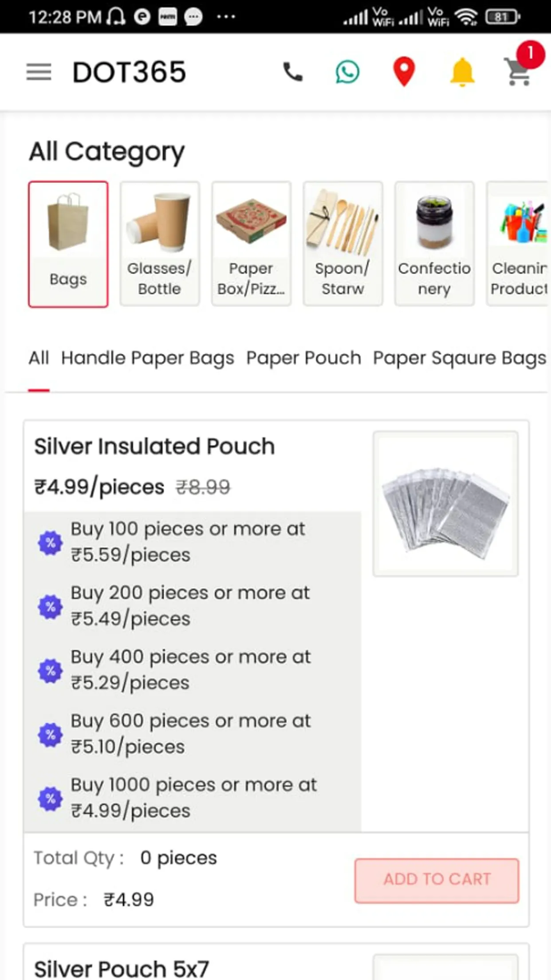Image resolution: width=551 pixels, height=980 pixels.
Task: Open the Silver Insulated Pouch product image
Action: (x=446, y=504)
